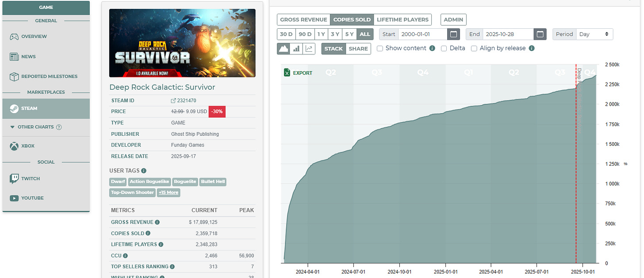
Task: Open the YouTube social page
Action: pyautogui.click(x=46, y=198)
